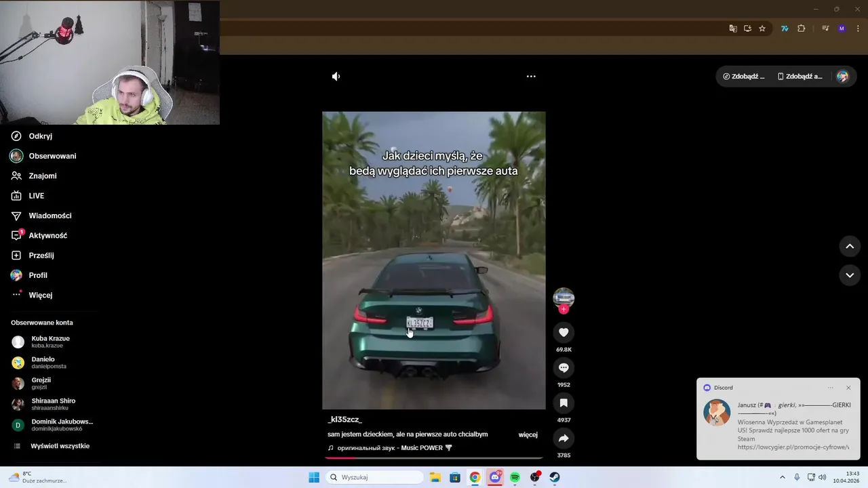The height and width of the screenshot is (488, 868).
Task: Bookmark this page with the star icon
Action: pyautogui.click(x=762, y=28)
